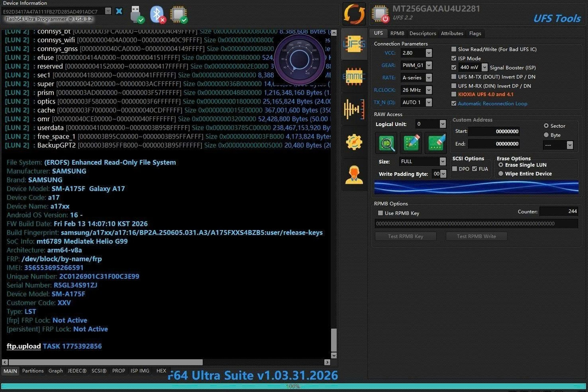Open the Partitions bottom tab
588x392 pixels.
click(33, 371)
